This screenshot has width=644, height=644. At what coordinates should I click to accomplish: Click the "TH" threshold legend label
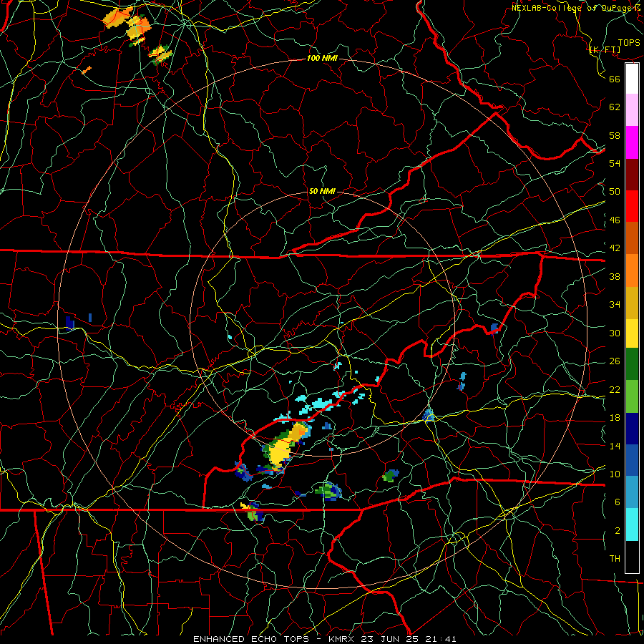[615, 559]
